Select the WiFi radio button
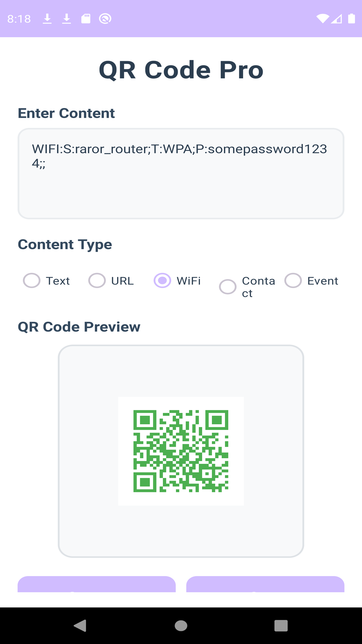The image size is (362, 644). click(x=163, y=280)
